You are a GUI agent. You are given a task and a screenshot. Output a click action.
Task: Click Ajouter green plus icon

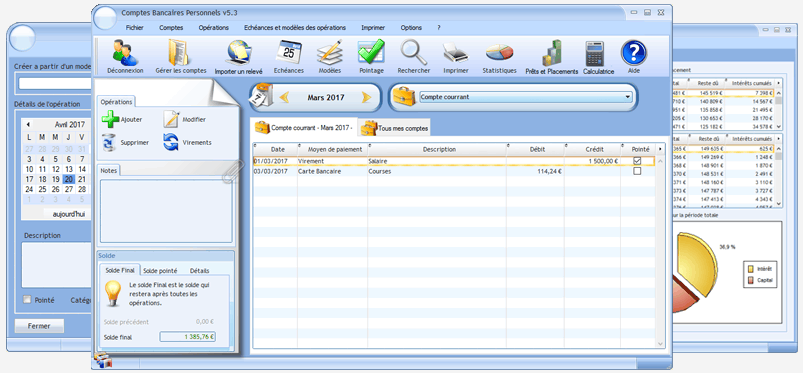110,119
